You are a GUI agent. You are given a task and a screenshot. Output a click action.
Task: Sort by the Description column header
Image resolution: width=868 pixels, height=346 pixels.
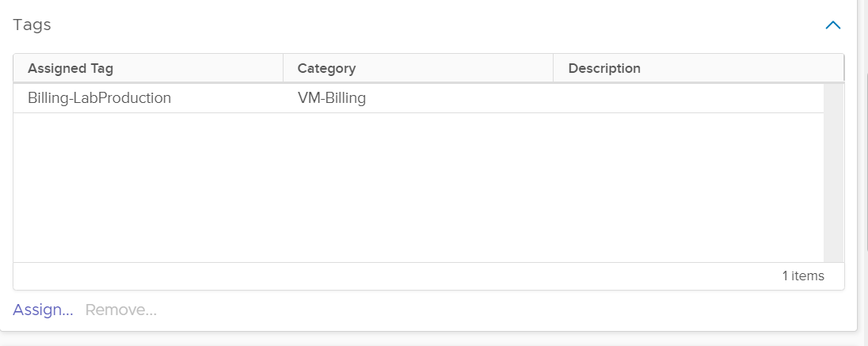(604, 68)
